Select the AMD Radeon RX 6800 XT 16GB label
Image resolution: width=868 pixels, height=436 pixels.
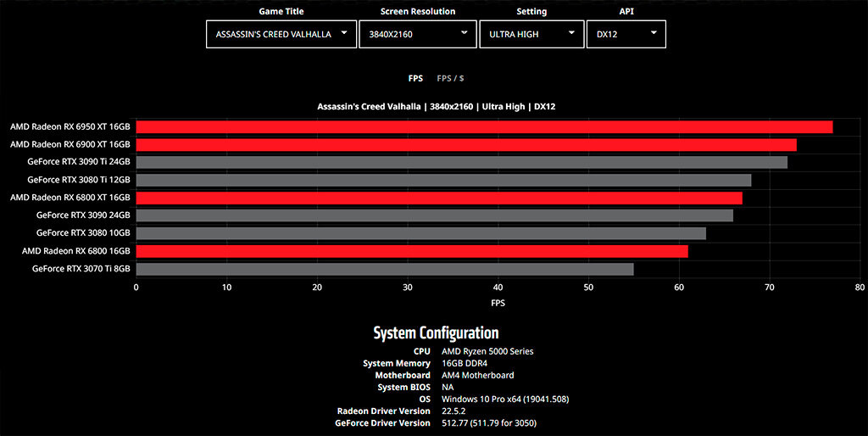tap(70, 198)
